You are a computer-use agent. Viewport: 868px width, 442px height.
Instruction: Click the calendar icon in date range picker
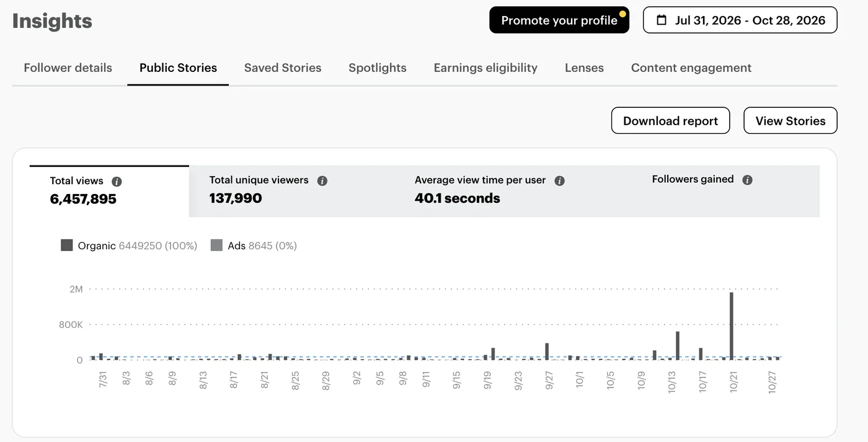(x=662, y=20)
